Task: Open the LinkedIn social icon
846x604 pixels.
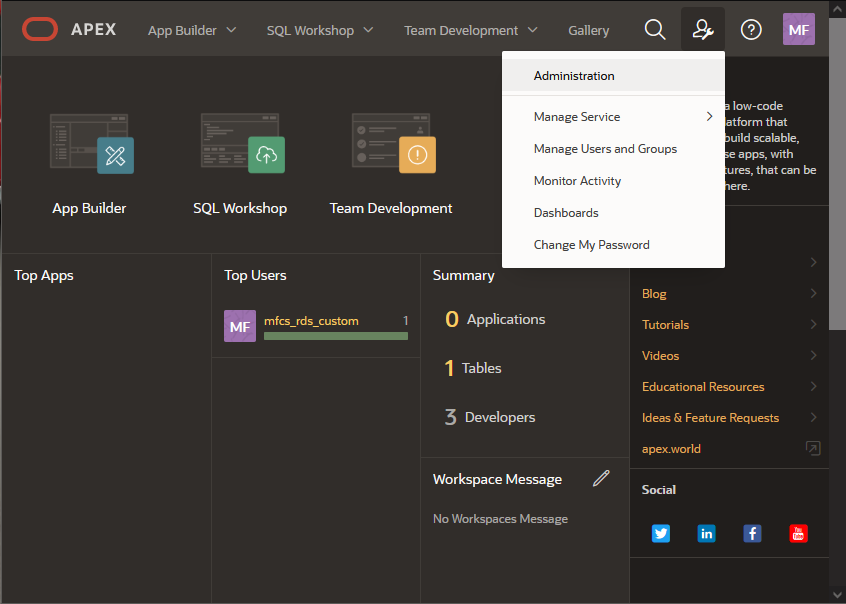Action: (706, 533)
